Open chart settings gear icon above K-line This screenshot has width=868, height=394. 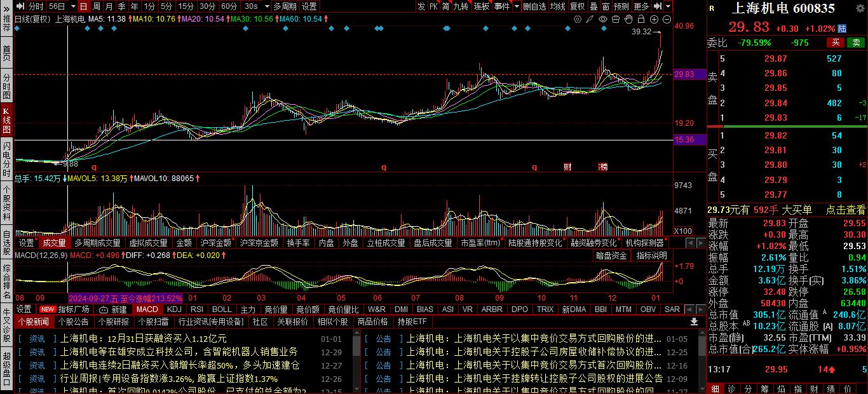pos(578,19)
